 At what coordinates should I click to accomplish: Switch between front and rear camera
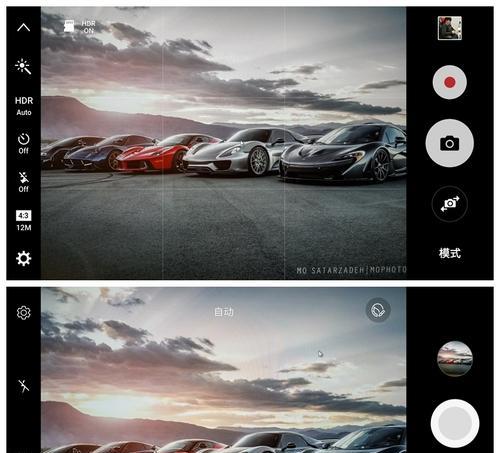[450, 204]
